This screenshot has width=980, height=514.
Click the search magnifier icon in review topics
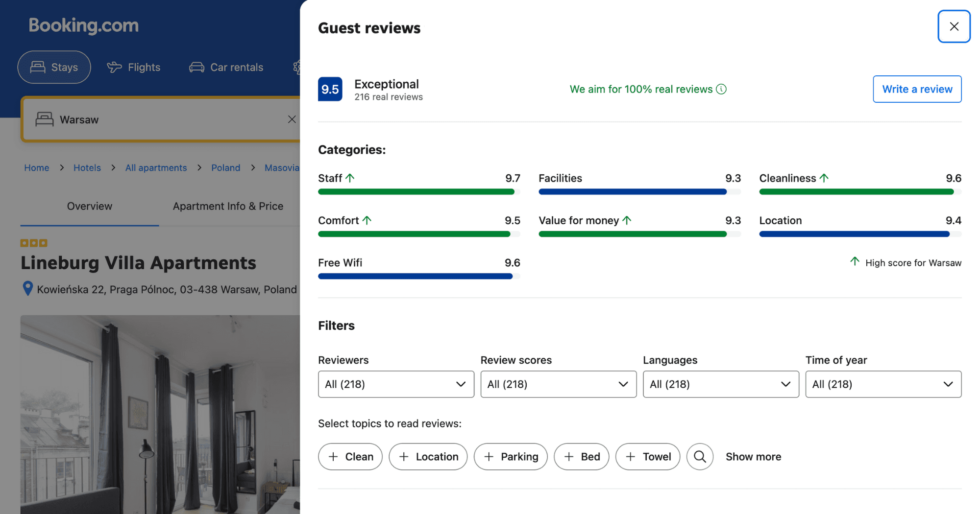coord(700,456)
